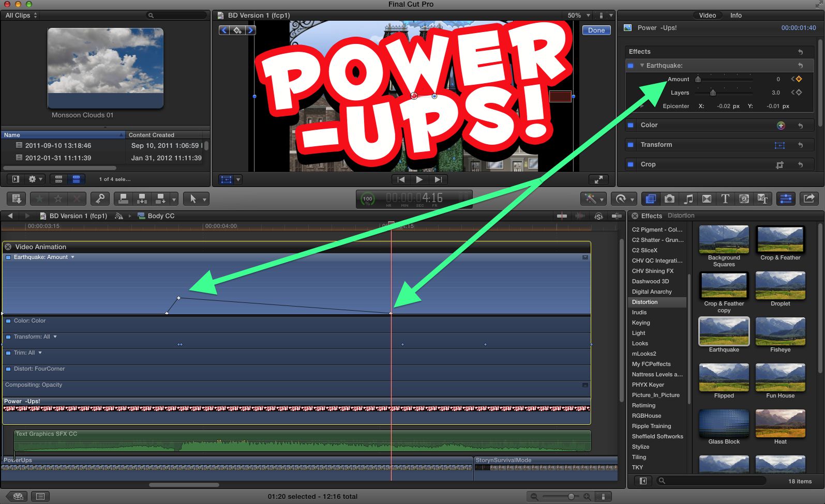Open the Generators Browser countdown icon

(744, 199)
